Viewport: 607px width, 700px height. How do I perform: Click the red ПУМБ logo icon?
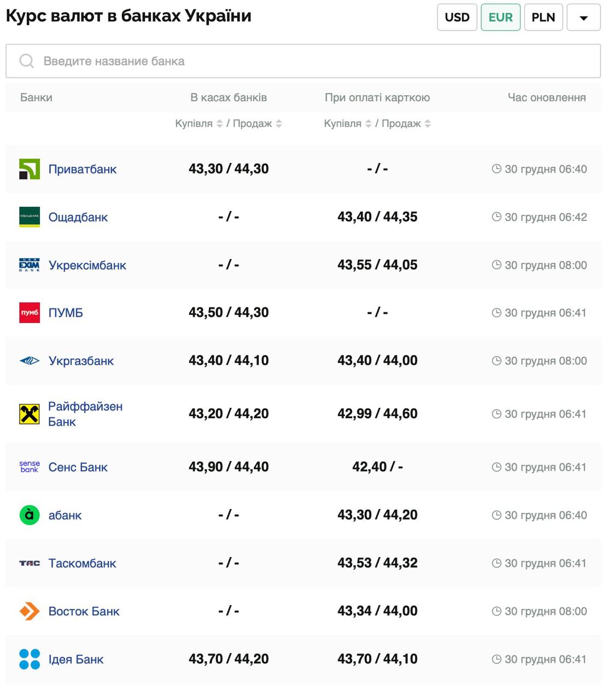pos(30,313)
